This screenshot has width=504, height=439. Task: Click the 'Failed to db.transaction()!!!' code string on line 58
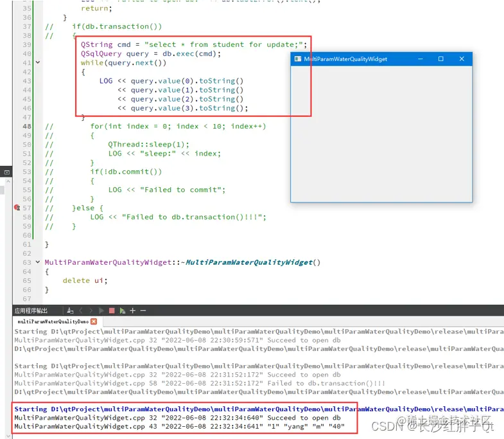tap(191, 217)
